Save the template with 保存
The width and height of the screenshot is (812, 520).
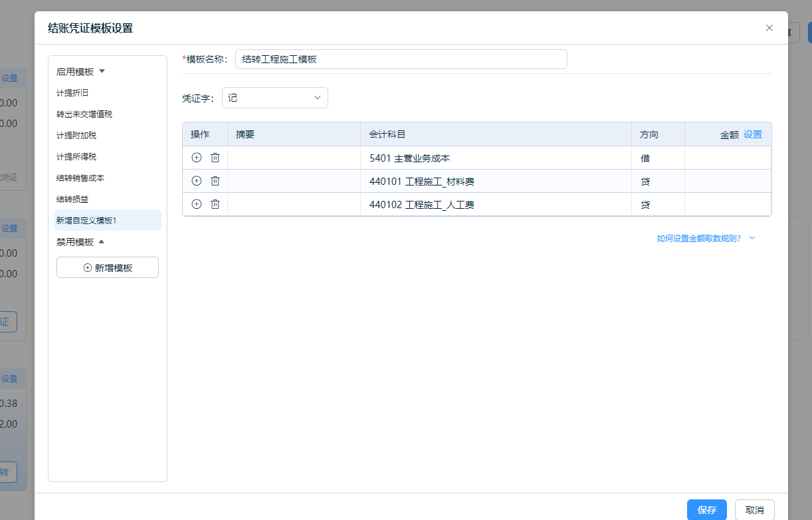point(706,510)
